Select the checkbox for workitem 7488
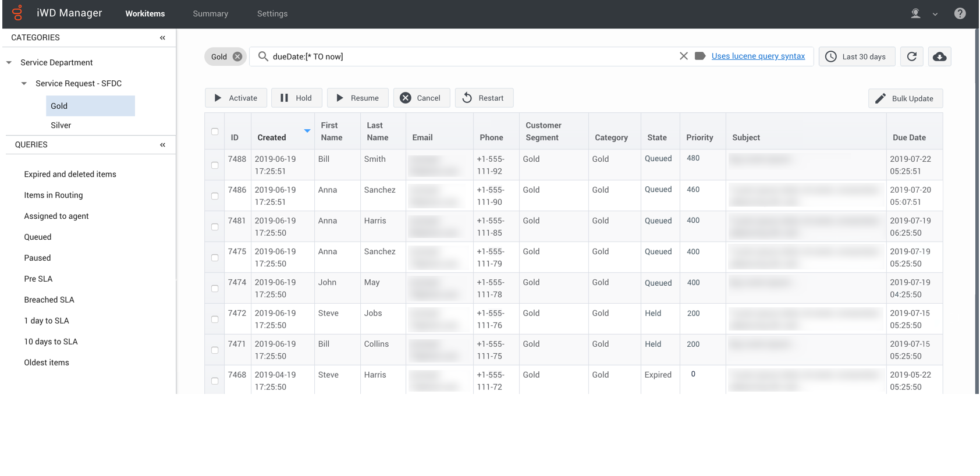 point(215,165)
